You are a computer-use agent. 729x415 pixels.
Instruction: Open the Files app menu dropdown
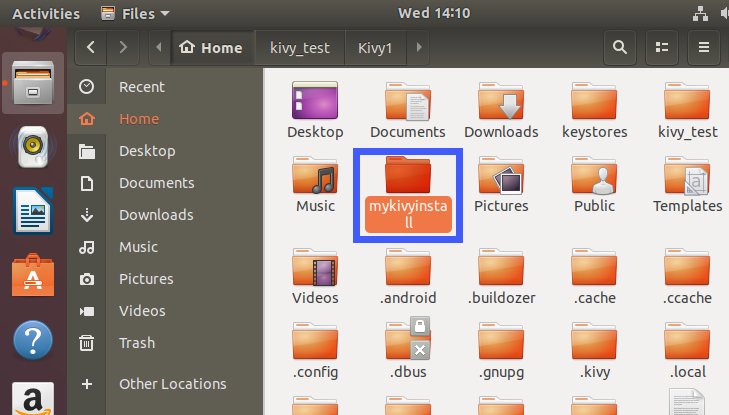pos(135,13)
